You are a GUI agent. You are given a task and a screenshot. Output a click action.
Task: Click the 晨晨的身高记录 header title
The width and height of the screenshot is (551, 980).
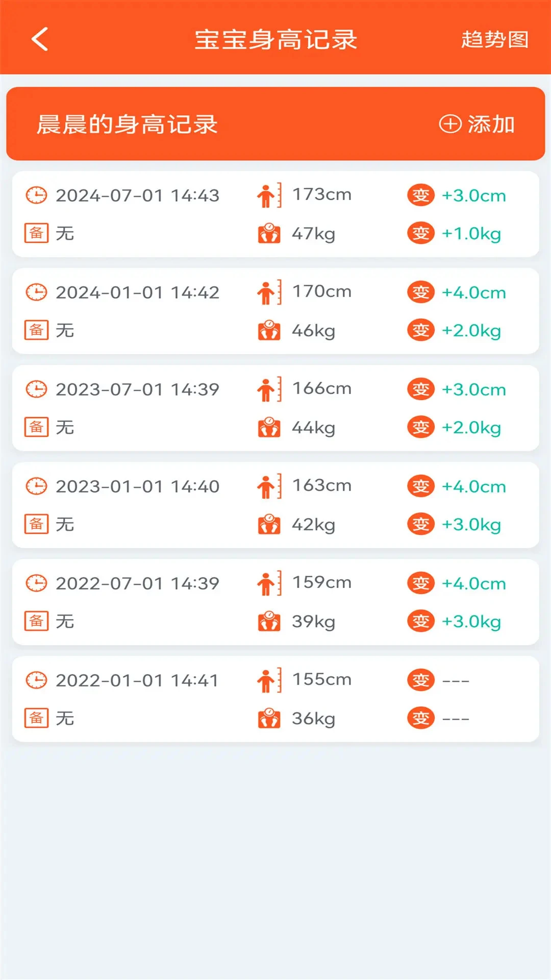pyautogui.click(x=128, y=124)
